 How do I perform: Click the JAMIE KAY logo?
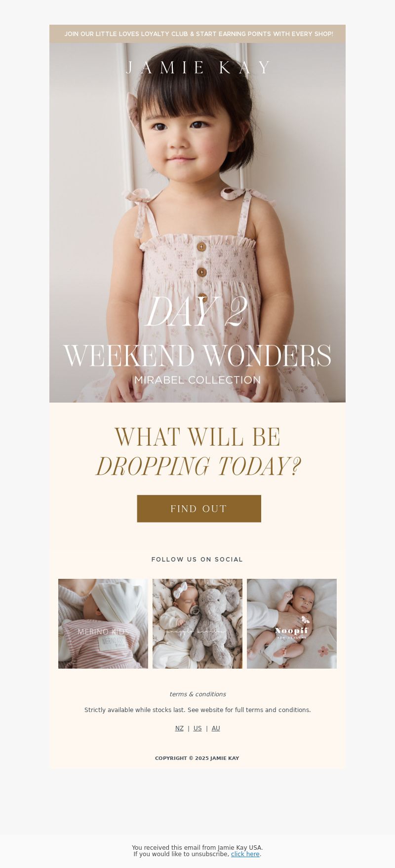pos(198,68)
